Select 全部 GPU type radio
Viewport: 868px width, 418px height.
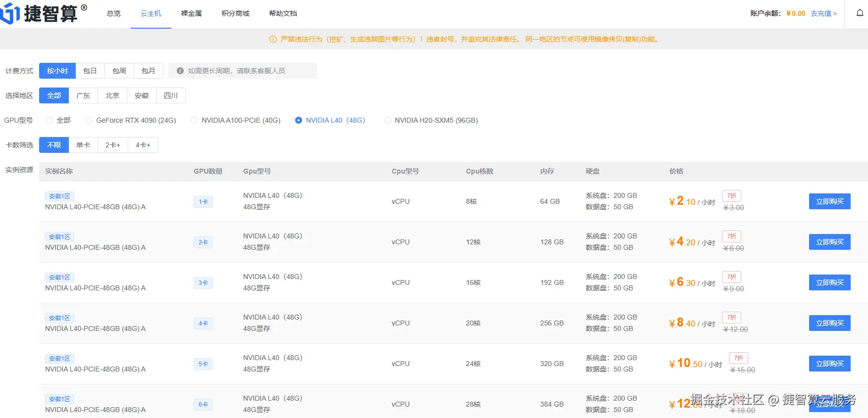coord(49,120)
